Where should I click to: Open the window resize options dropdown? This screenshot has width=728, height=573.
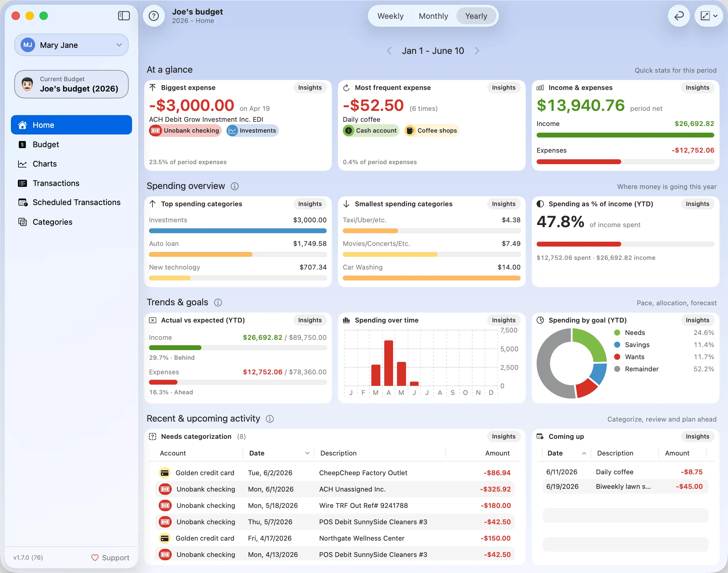[x=709, y=16]
